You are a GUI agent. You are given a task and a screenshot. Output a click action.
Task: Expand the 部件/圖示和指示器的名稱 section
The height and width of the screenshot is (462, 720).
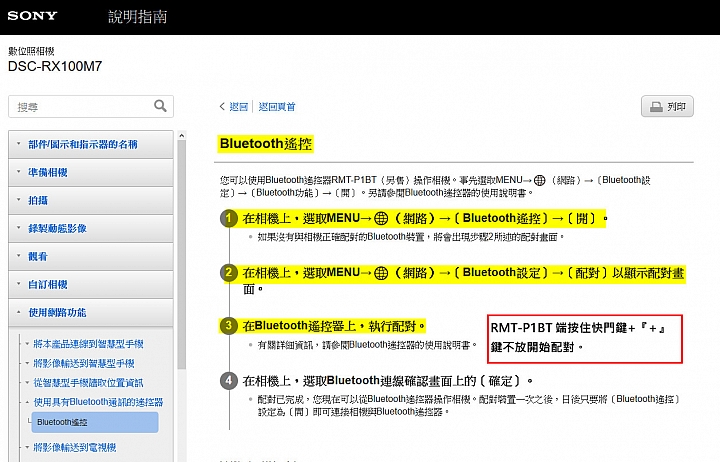pyautogui.click(x=90, y=144)
